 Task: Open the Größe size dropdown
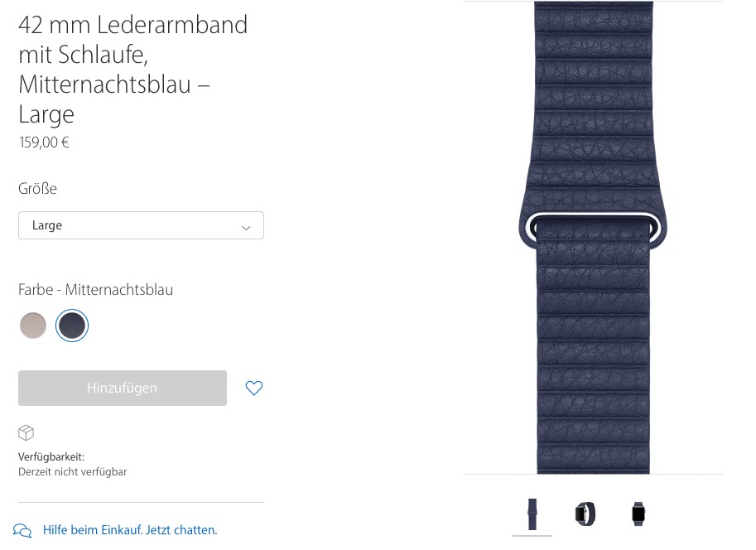tap(141, 225)
